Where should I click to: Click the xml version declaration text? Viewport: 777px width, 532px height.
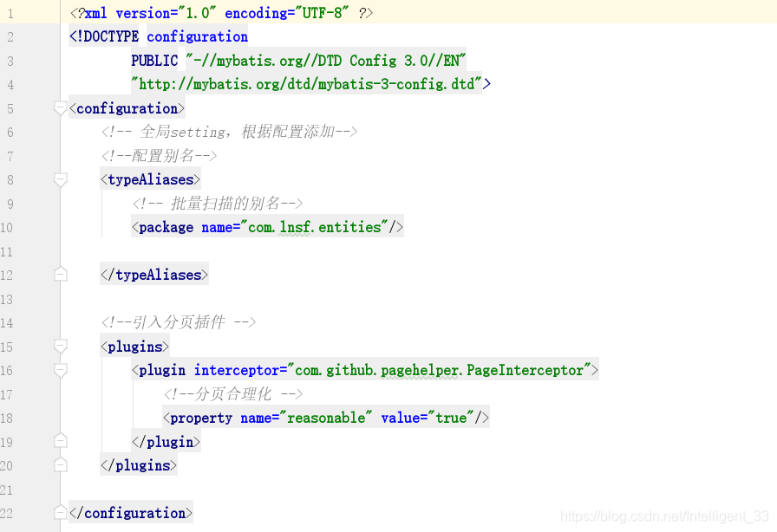[x=221, y=13]
